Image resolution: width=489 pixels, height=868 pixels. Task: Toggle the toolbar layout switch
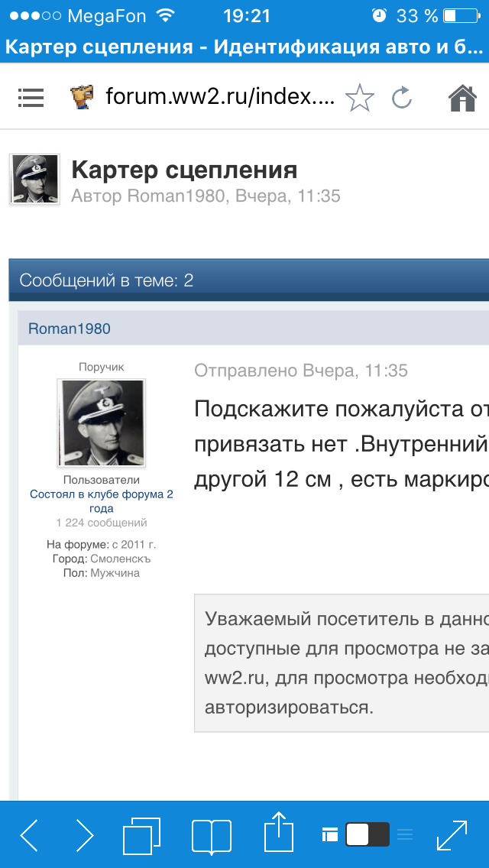pos(367,834)
